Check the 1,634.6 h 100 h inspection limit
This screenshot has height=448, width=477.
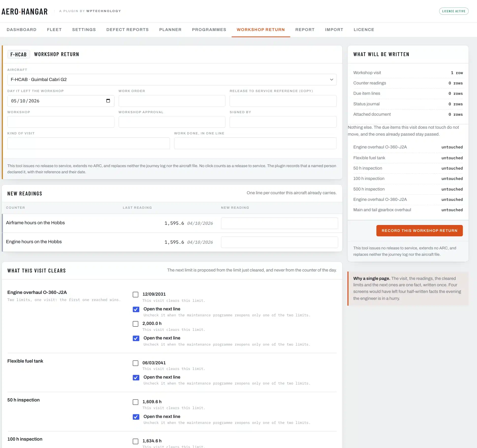pyautogui.click(x=135, y=441)
